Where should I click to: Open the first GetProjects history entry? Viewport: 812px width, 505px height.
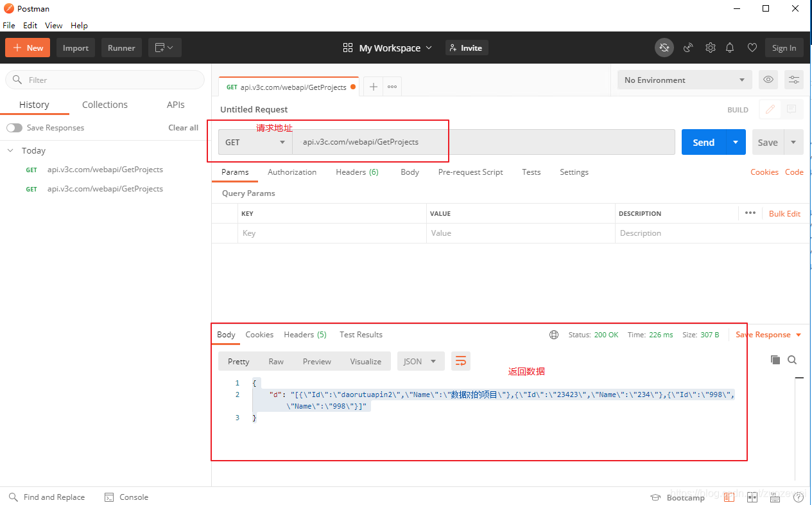click(x=105, y=170)
